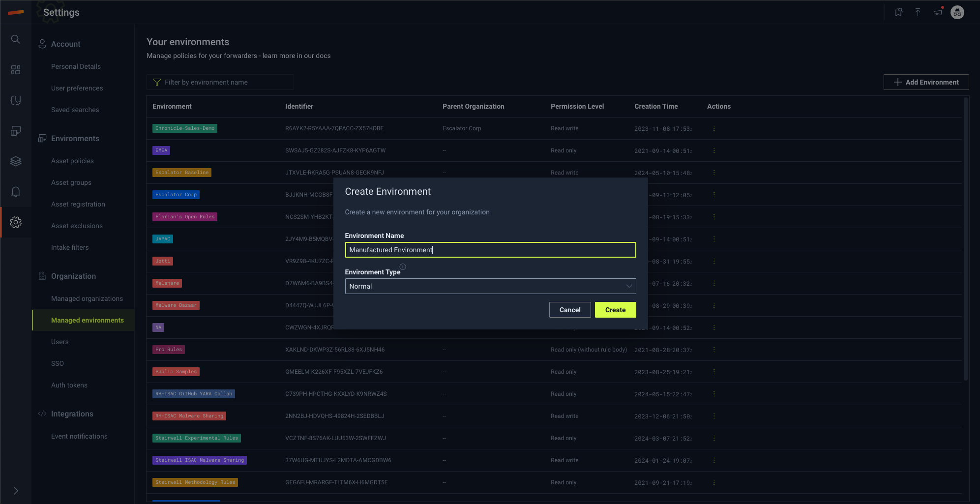
Task: Click the EMEA environment tag
Action: (161, 150)
